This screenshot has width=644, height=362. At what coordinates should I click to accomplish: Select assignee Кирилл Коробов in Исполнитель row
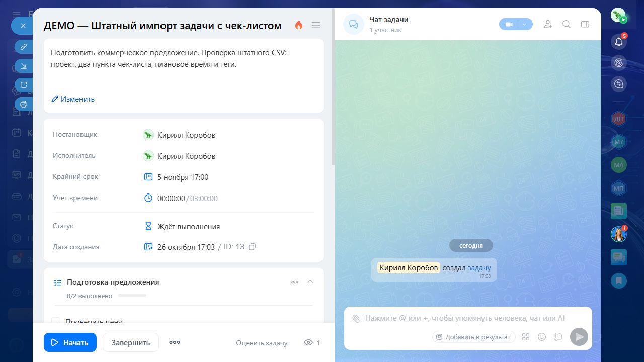click(x=180, y=156)
